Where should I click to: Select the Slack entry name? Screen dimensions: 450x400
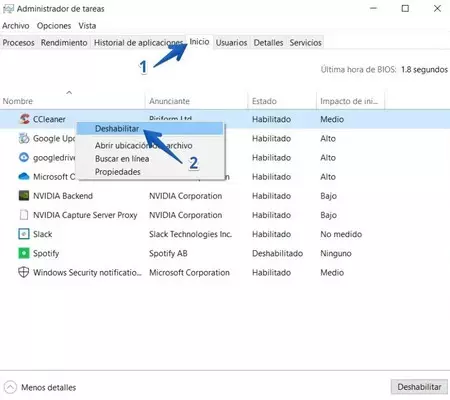(x=43, y=234)
